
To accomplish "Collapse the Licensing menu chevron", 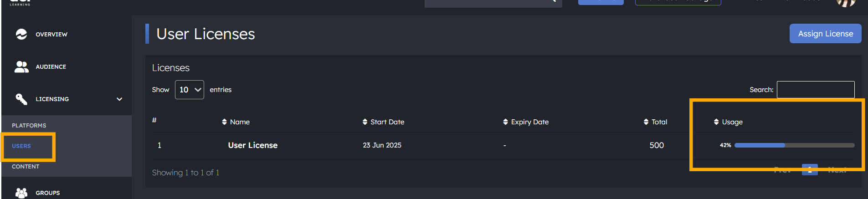I will [x=119, y=99].
